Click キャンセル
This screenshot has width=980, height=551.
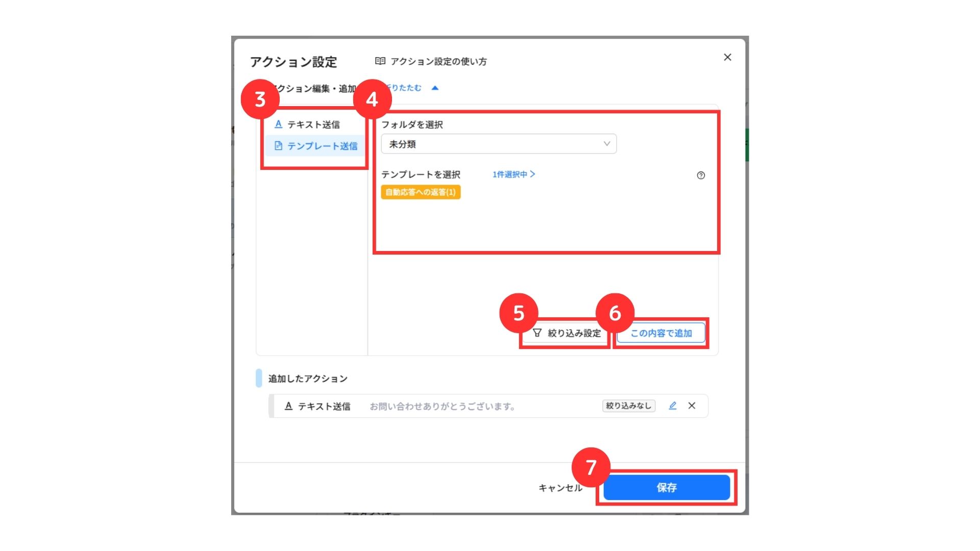click(560, 488)
